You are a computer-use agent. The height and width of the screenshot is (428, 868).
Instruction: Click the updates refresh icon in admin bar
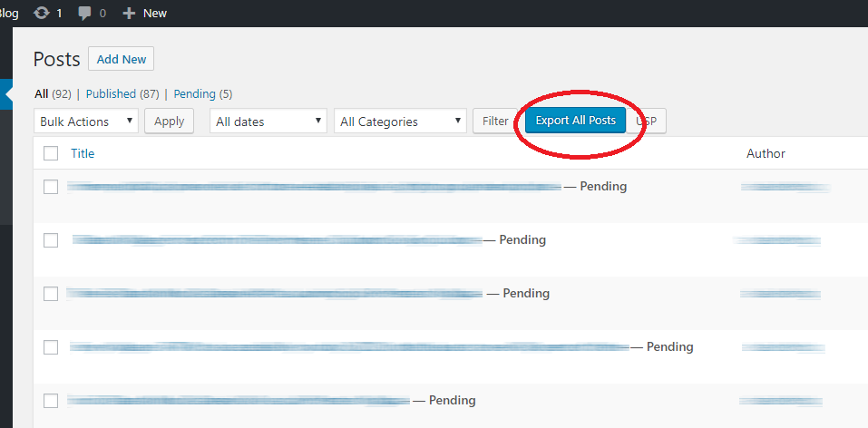click(x=41, y=14)
